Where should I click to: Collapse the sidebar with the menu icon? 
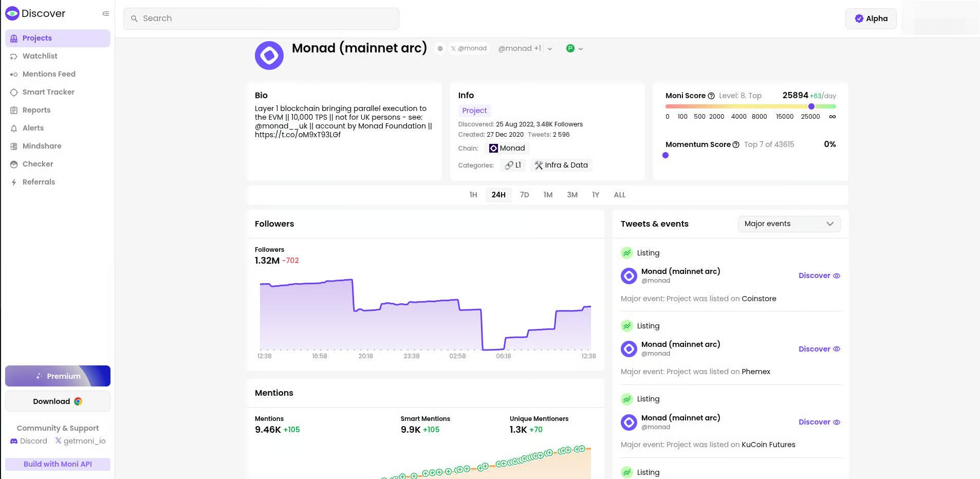click(105, 14)
